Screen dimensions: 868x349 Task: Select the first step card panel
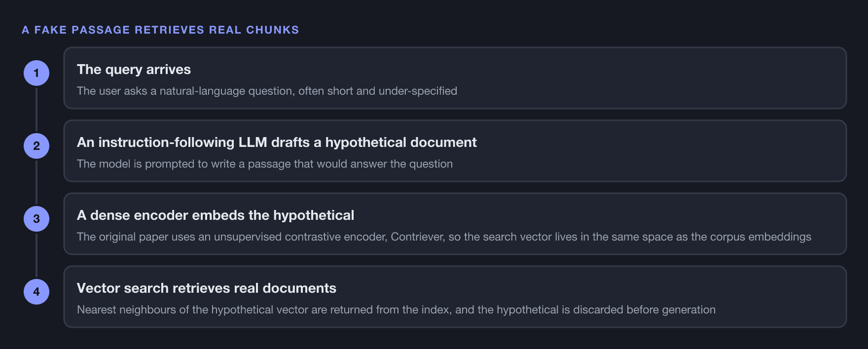point(455,78)
